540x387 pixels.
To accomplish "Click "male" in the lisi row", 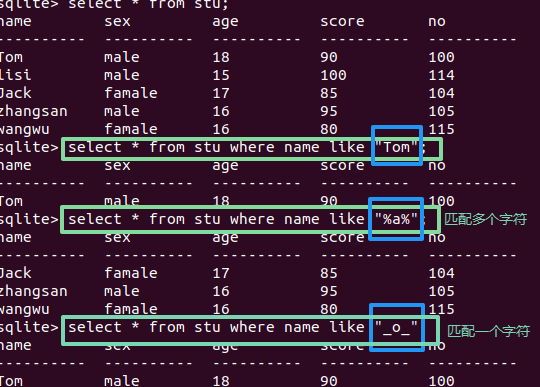I will coord(122,75).
